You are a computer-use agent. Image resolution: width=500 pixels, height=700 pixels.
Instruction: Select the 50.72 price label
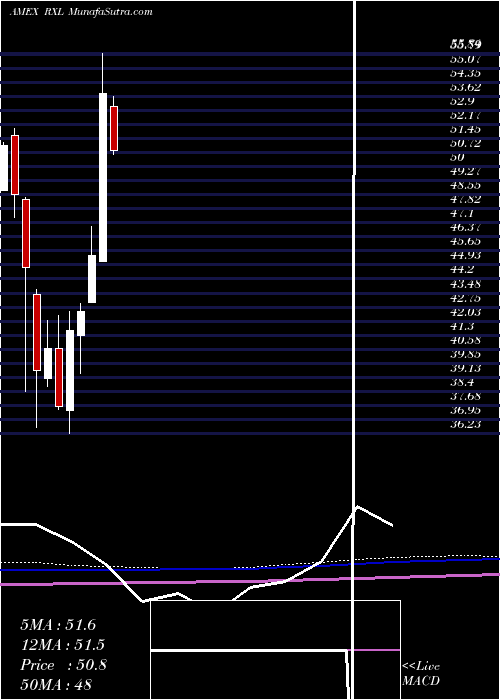465,143
